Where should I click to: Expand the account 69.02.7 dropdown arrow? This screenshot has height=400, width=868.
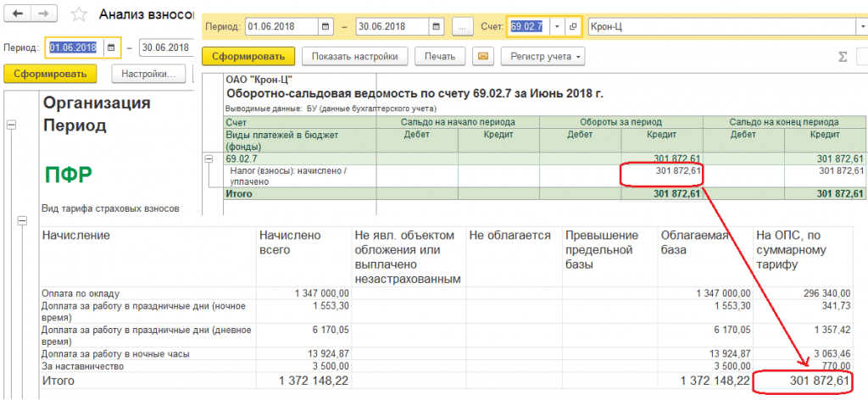[x=557, y=26]
